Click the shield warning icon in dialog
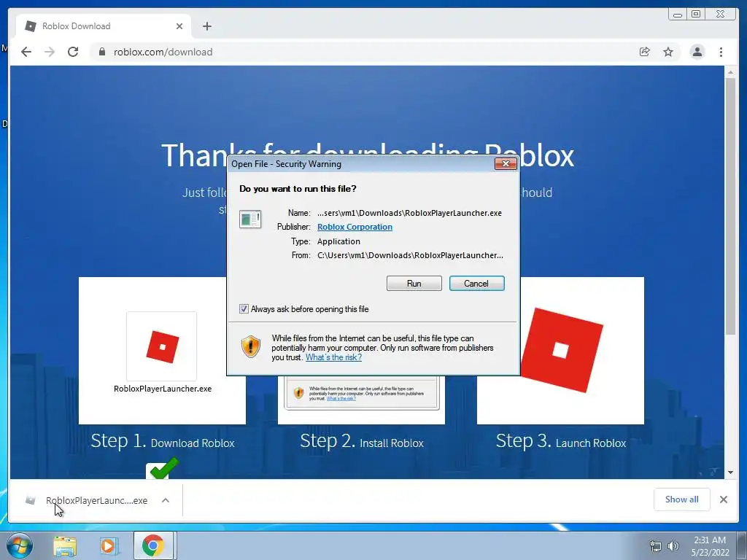 [251, 346]
